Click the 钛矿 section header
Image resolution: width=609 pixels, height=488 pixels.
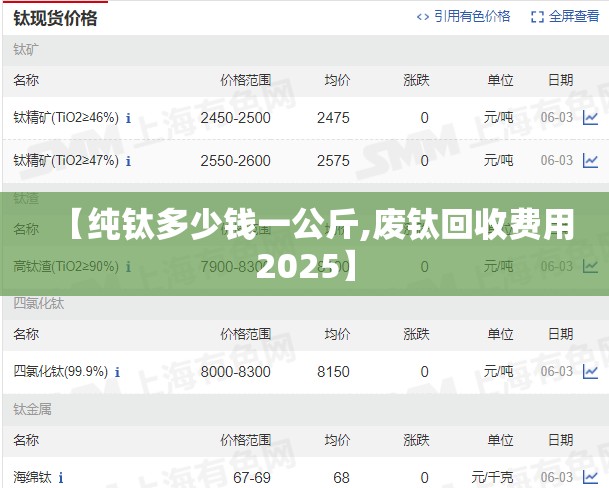(x=26, y=50)
